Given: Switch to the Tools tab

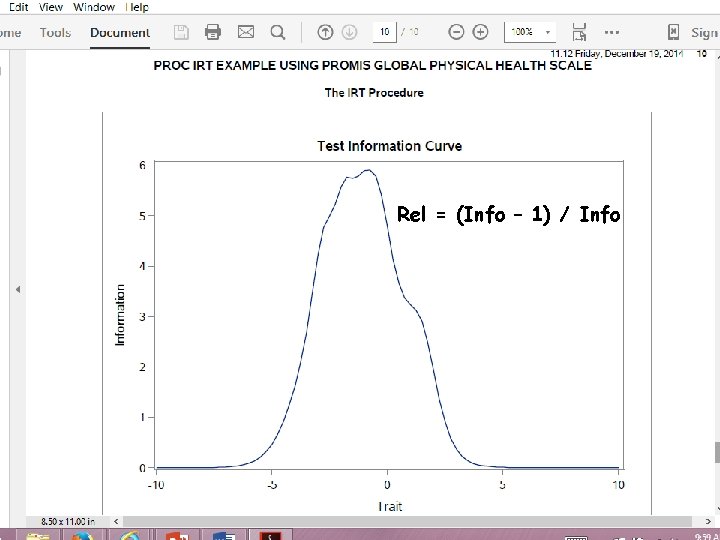Looking at the screenshot, I should 55,33.
